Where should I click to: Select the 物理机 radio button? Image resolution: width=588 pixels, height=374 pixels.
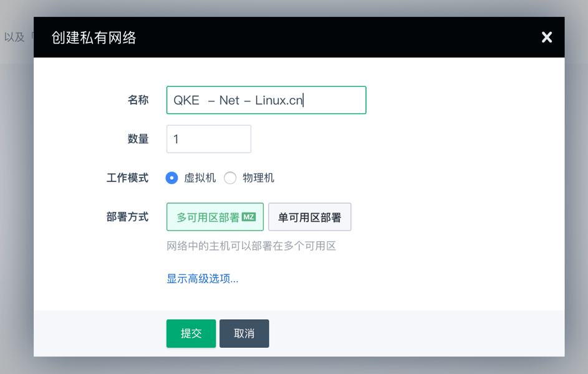[230, 178]
